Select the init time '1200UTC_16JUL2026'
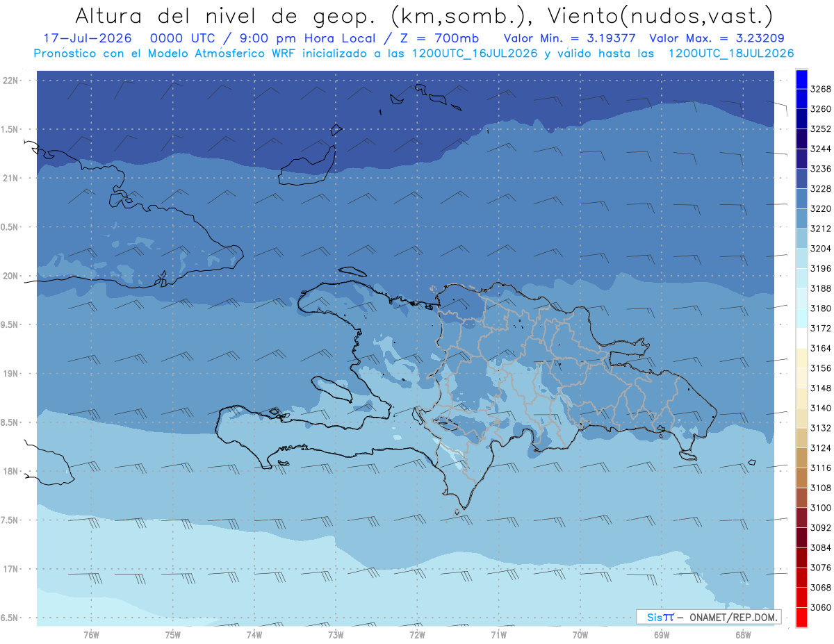This screenshot has width=834, height=644. pyautogui.click(x=475, y=53)
